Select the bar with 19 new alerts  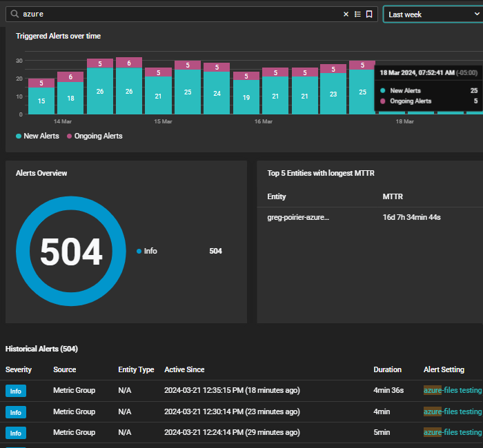(x=246, y=97)
